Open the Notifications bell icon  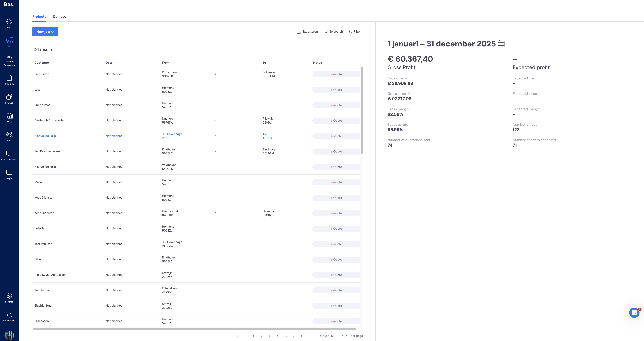(9, 315)
